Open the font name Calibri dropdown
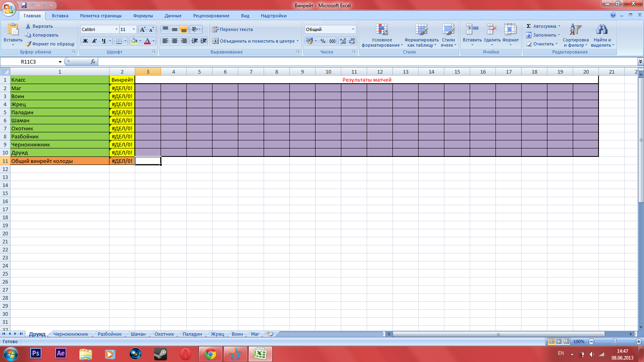 (x=116, y=29)
